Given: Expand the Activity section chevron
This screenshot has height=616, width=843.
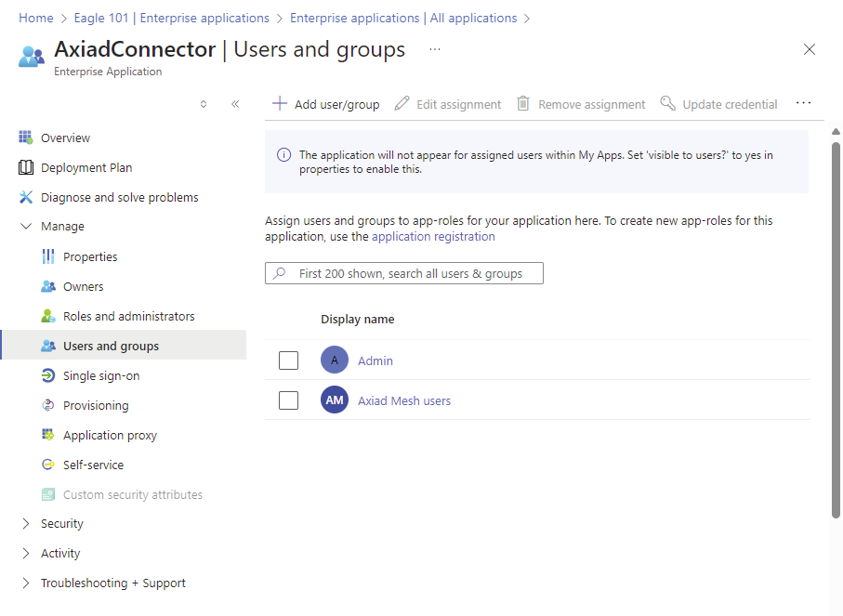Looking at the screenshot, I should (x=26, y=553).
